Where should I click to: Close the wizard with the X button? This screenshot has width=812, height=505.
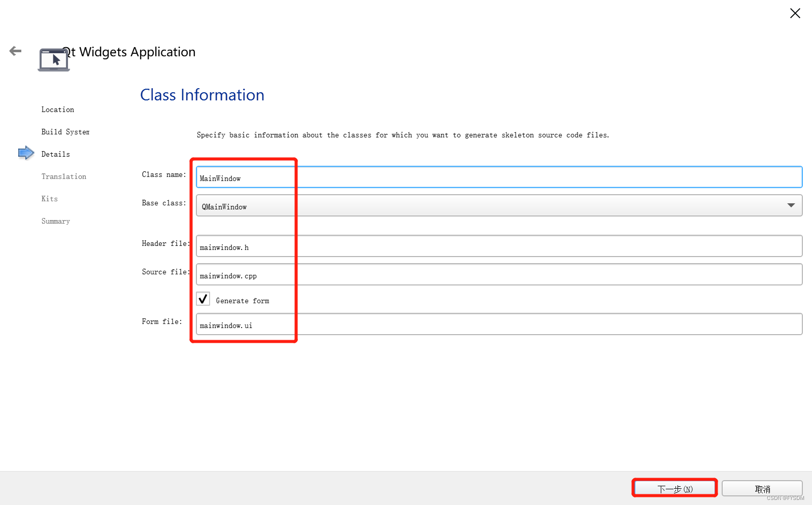click(795, 13)
